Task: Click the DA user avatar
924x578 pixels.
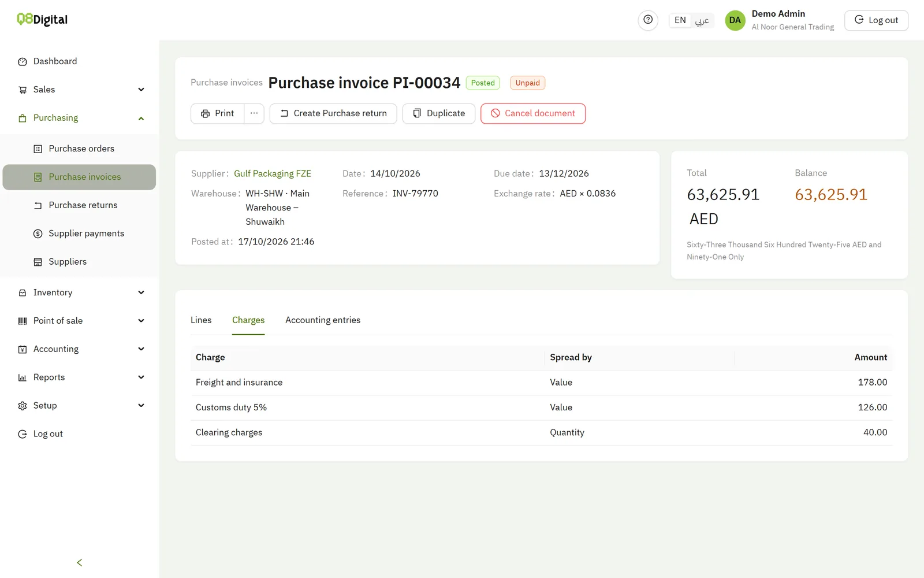Action: click(x=735, y=20)
